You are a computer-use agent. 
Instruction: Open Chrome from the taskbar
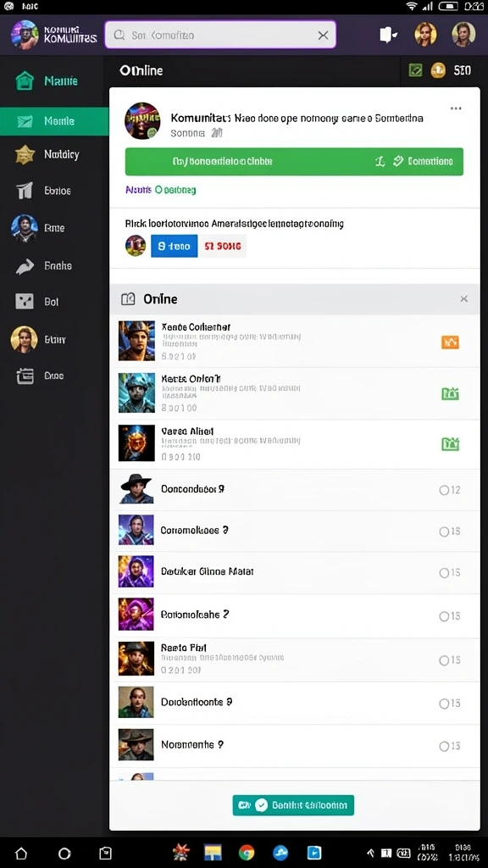pyautogui.click(x=247, y=852)
